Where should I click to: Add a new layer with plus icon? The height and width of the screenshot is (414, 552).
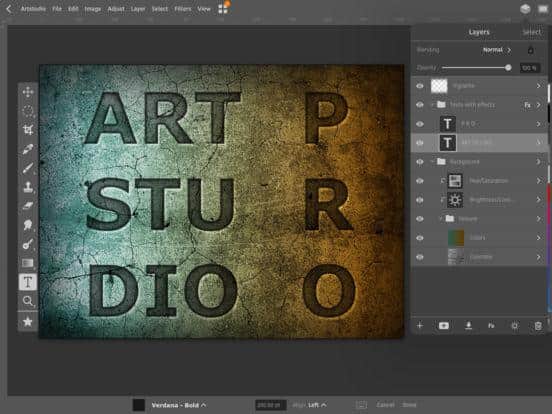[420, 325]
